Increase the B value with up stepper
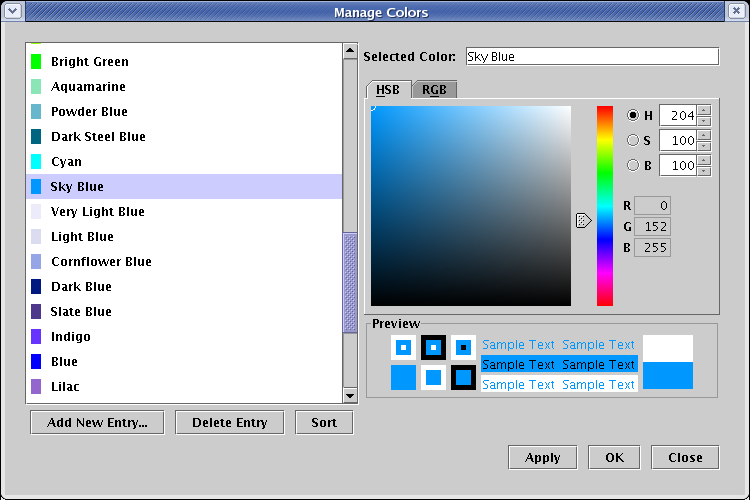750x500 pixels. (704, 160)
